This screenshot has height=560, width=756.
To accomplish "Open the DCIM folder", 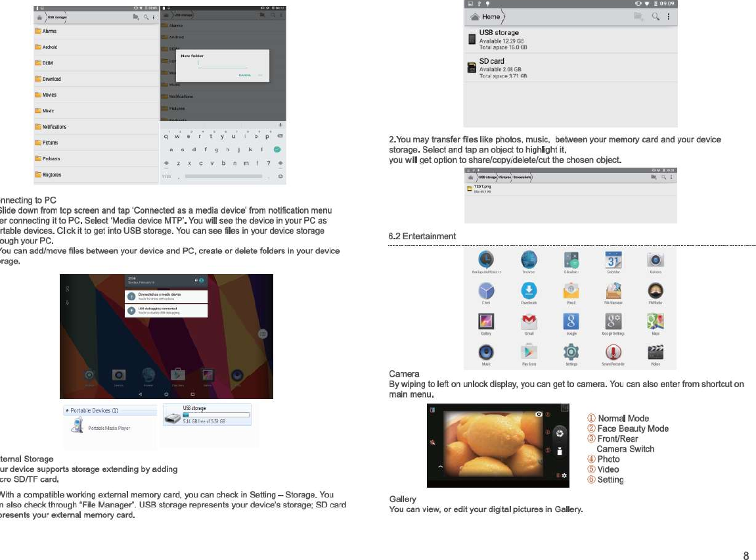I will point(96,63).
